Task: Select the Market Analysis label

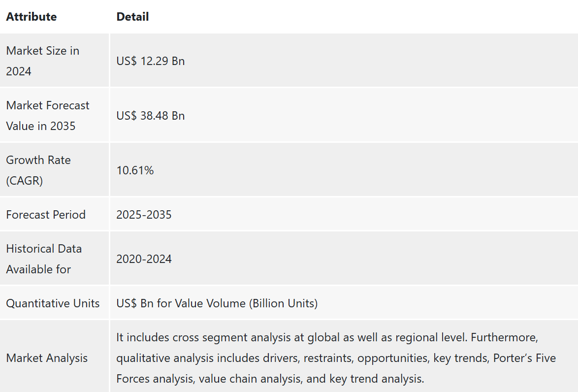Action: (47, 358)
